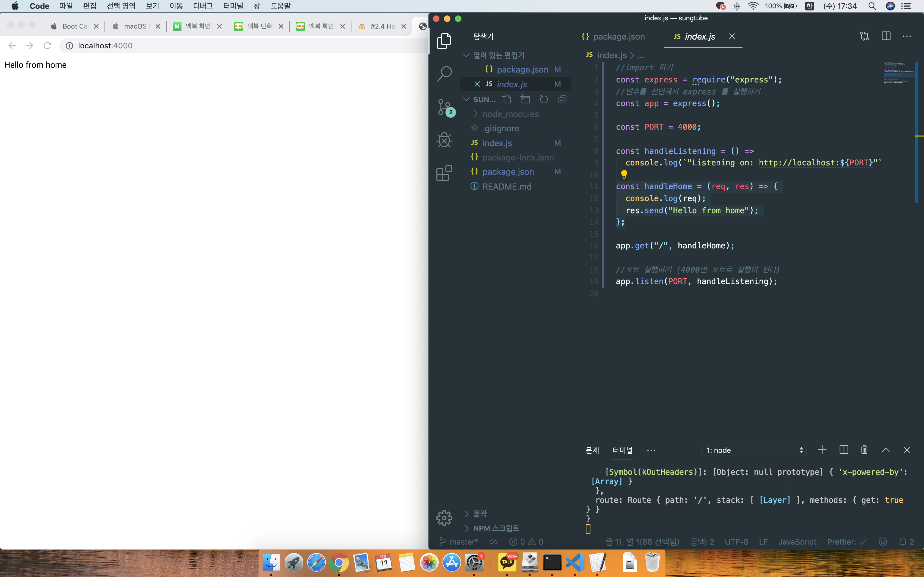
Task: Split the editor to the right
Action: 886,36
